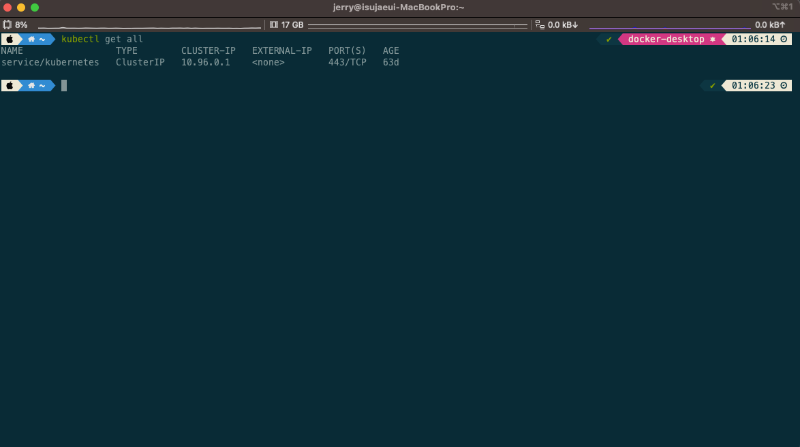Viewport: 800px width, 447px height.
Task: Click the terminal cursor block
Action: 64,85
